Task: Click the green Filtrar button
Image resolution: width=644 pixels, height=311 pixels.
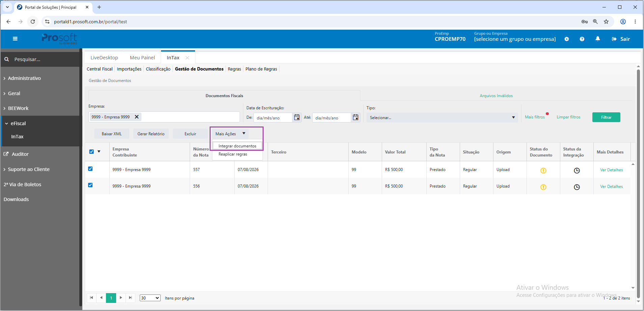Action: point(606,117)
